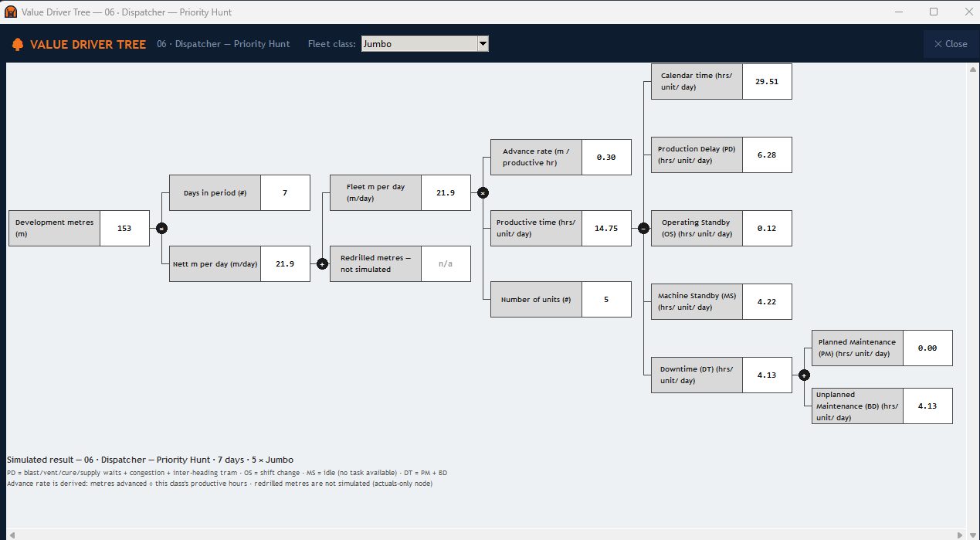Image resolution: width=980 pixels, height=540 pixels.
Task: Click the Close button in header
Action: 951,44
